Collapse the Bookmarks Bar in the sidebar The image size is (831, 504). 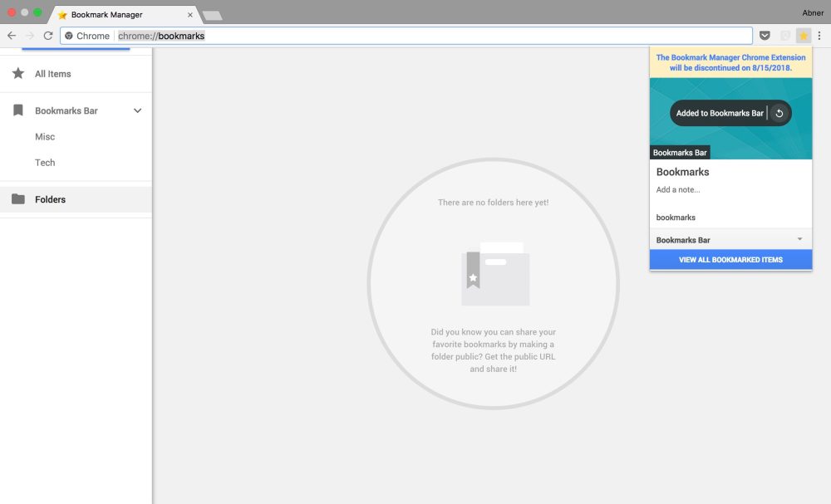(x=138, y=110)
